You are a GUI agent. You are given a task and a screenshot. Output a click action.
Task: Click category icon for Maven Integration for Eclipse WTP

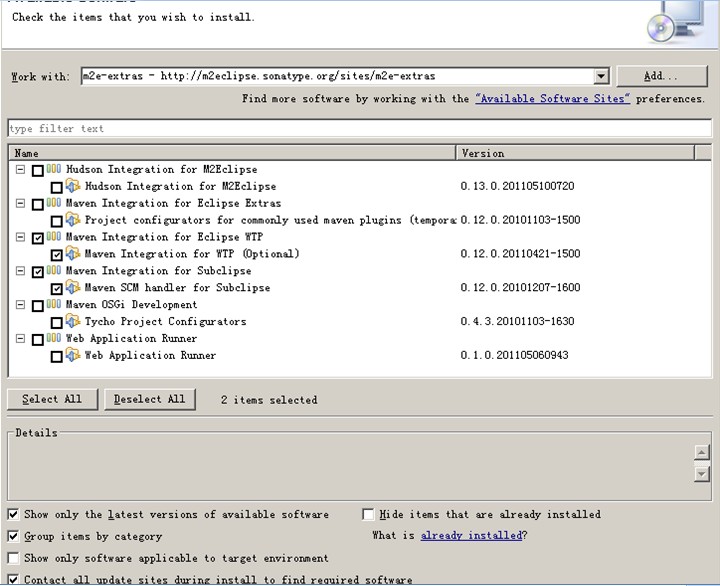tap(53, 237)
